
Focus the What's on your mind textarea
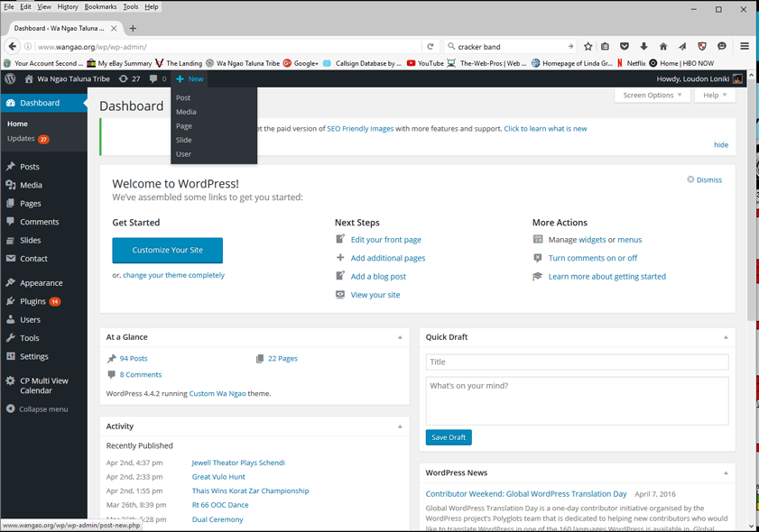point(577,401)
